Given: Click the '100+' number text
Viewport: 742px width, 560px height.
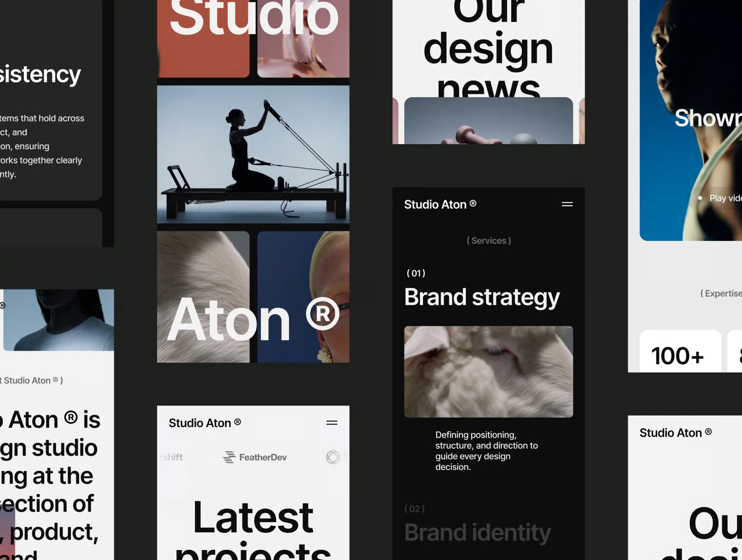Looking at the screenshot, I should click(x=678, y=356).
